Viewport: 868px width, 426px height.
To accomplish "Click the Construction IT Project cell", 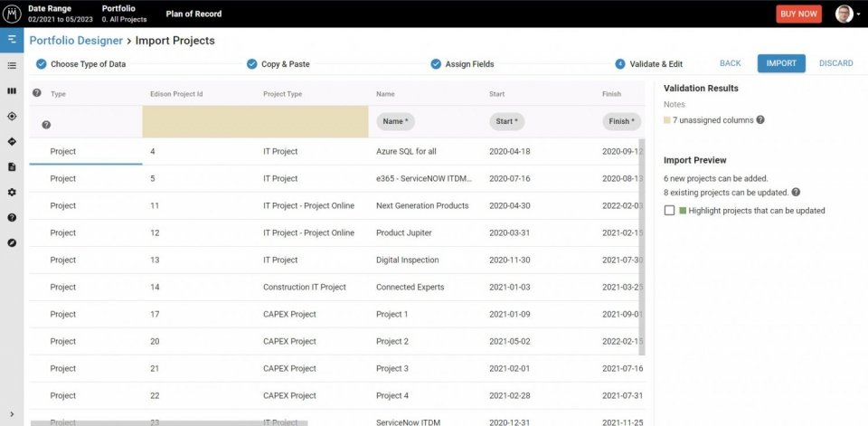I will (x=305, y=287).
